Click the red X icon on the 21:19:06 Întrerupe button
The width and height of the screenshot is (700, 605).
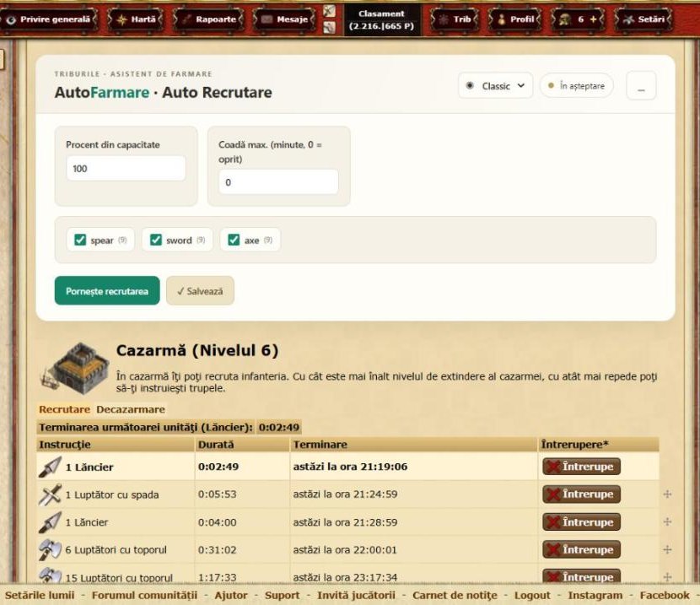click(553, 467)
